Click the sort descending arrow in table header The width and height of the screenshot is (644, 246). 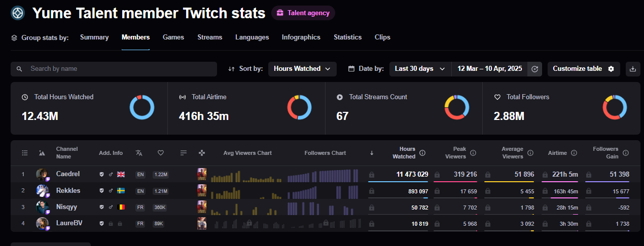coord(372,153)
